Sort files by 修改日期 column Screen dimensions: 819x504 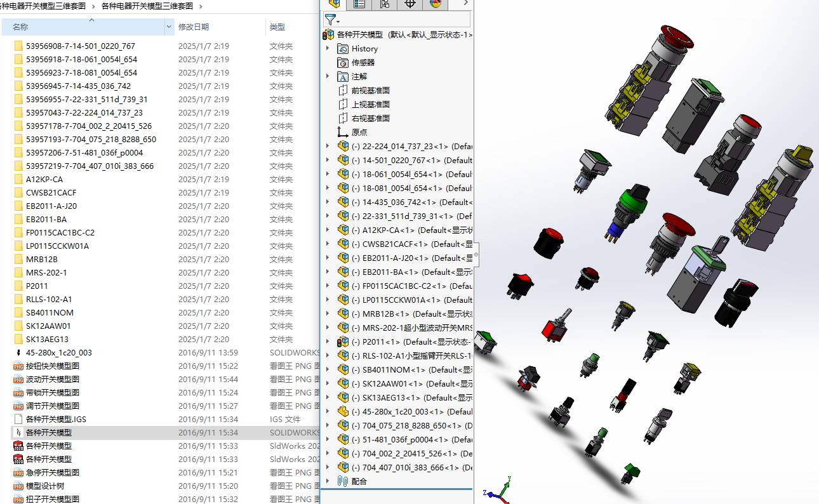[x=194, y=27]
